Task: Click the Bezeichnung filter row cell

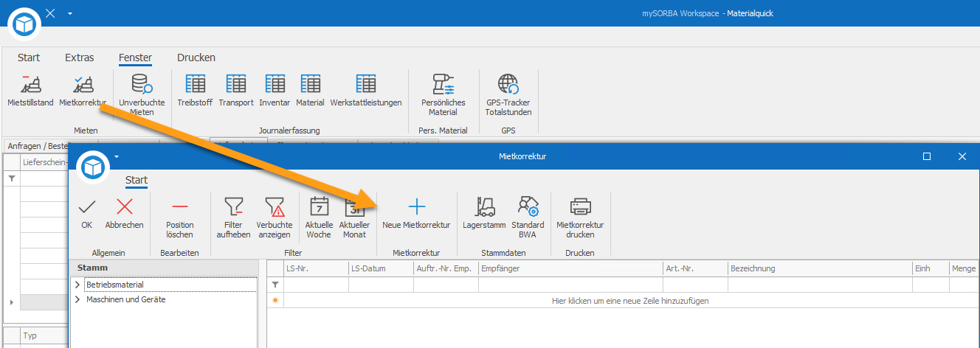Action: [x=820, y=285]
